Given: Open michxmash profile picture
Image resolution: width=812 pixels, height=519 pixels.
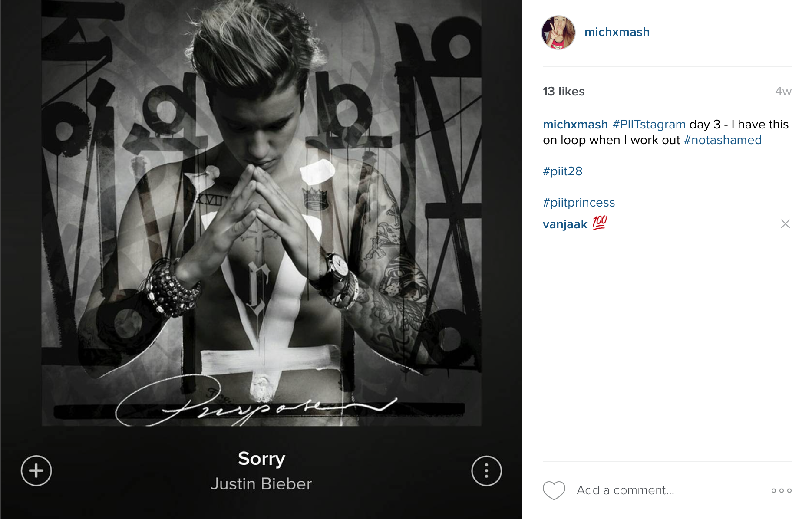Looking at the screenshot, I should click(558, 33).
